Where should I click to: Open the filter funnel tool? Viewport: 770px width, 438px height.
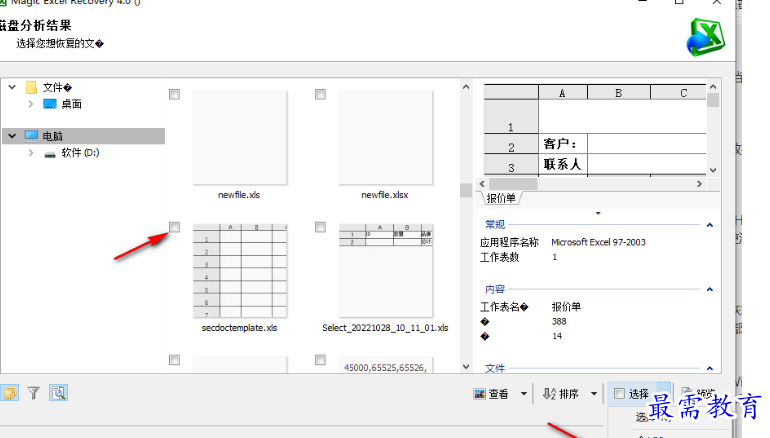[x=33, y=393]
